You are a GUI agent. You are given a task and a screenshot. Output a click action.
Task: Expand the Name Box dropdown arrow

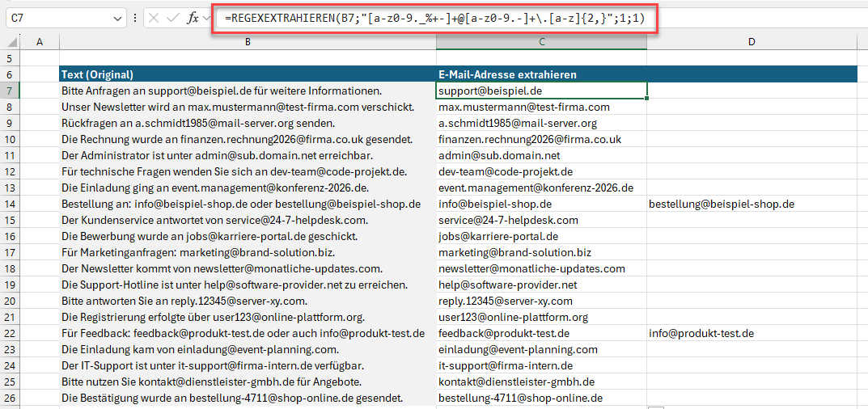click(x=119, y=17)
